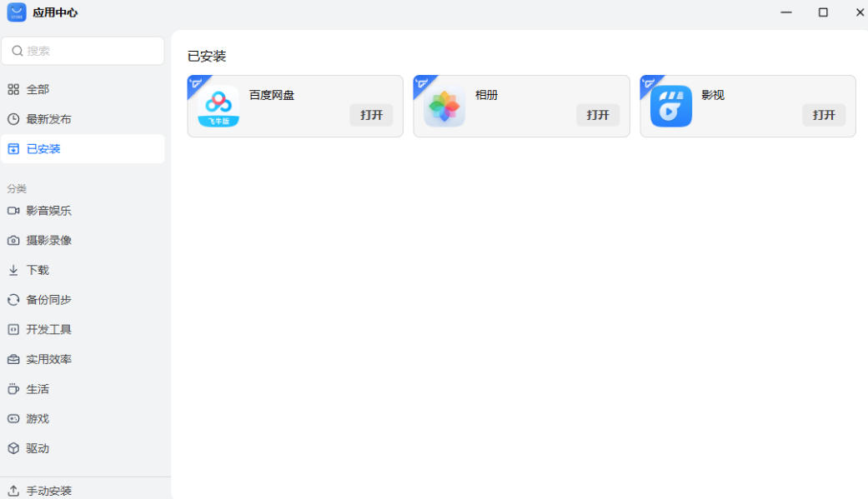Click the 影视 video app icon

[x=671, y=107]
